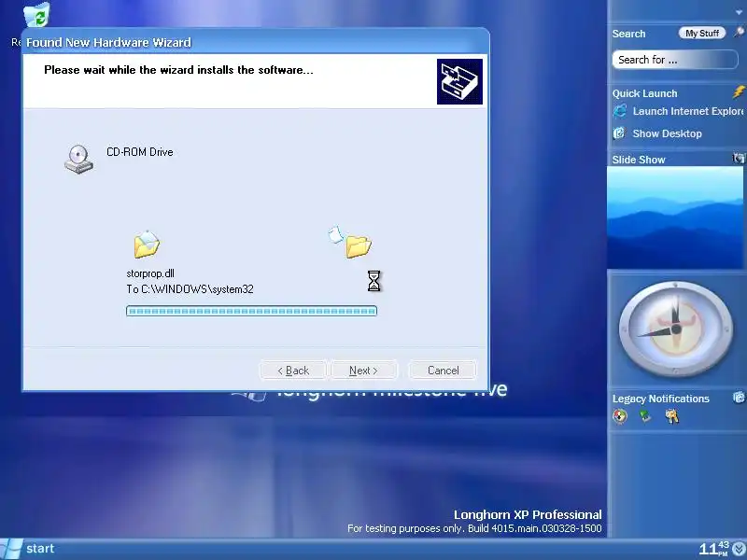The image size is (747, 560).
Task: Click the Windows flag on the start button
Action: [x=10, y=549]
